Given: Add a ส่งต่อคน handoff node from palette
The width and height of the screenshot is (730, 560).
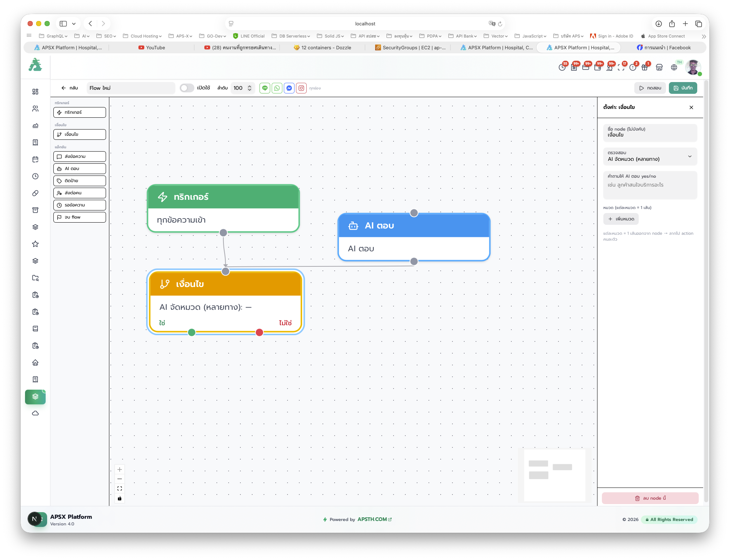Looking at the screenshot, I should (80, 193).
